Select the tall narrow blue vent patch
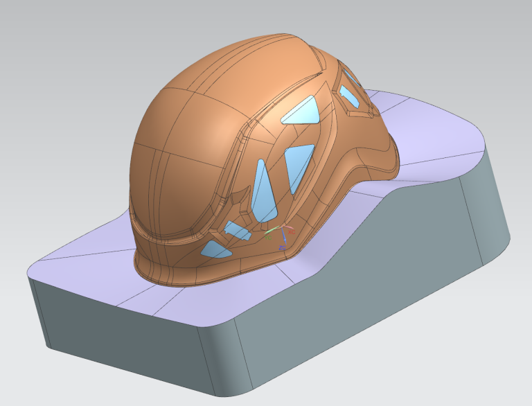Image resolution: width=532 pixels, height=406 pixels. pyautogui.click(x=263, y=192)
